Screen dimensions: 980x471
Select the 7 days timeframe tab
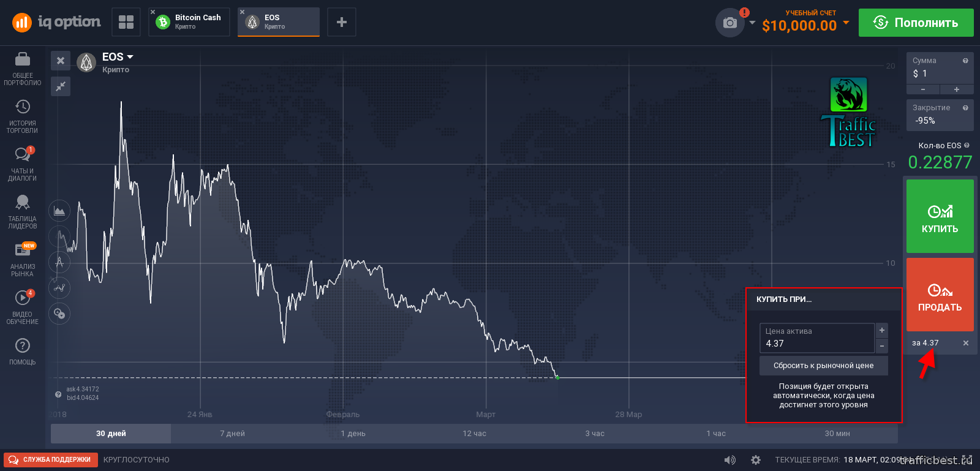(x=232, y=434)
